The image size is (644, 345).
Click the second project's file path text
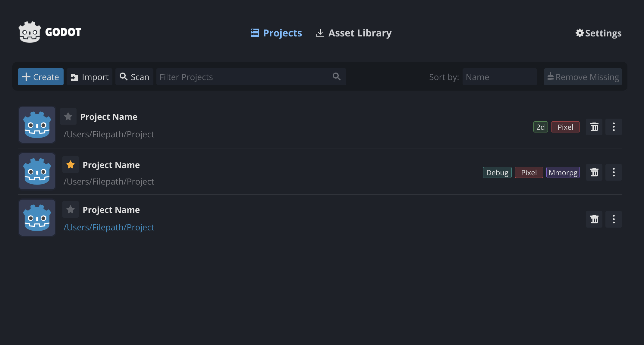pyautogui.click(x=109, y=182)
